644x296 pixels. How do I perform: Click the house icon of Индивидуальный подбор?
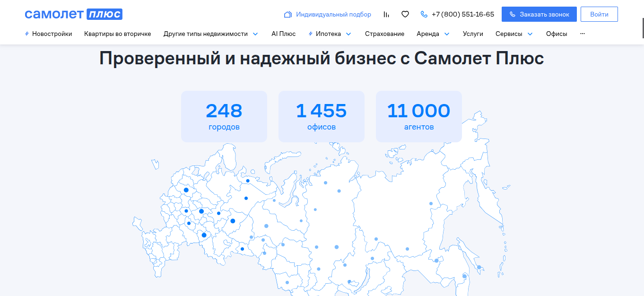(x=287, y=14)
